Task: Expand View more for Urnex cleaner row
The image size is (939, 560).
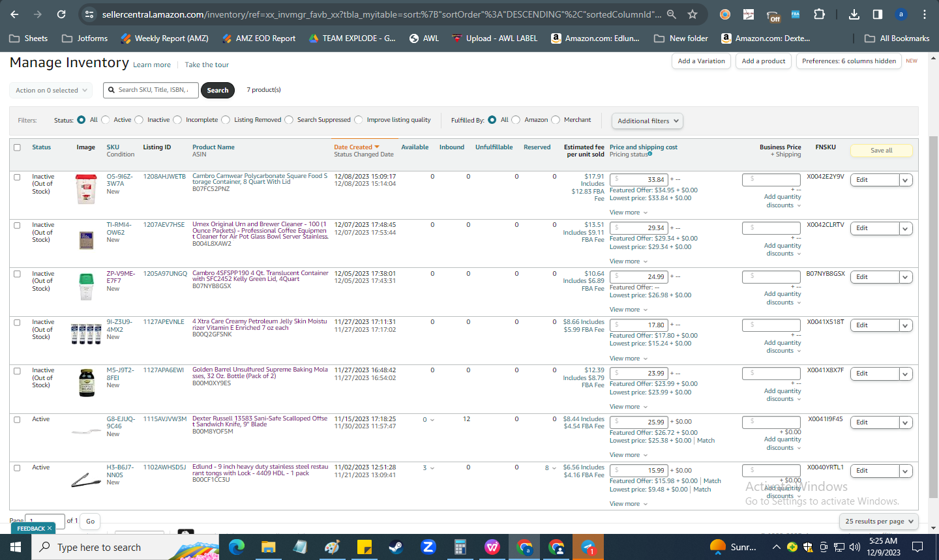Action: (x=629, y=261)
